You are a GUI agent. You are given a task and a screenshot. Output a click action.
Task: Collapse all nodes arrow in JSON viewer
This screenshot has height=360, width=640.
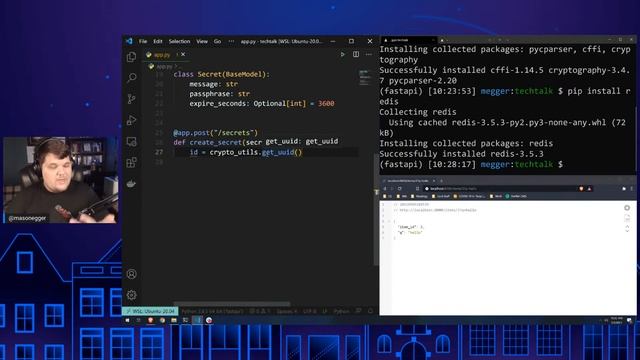point(627,226)
